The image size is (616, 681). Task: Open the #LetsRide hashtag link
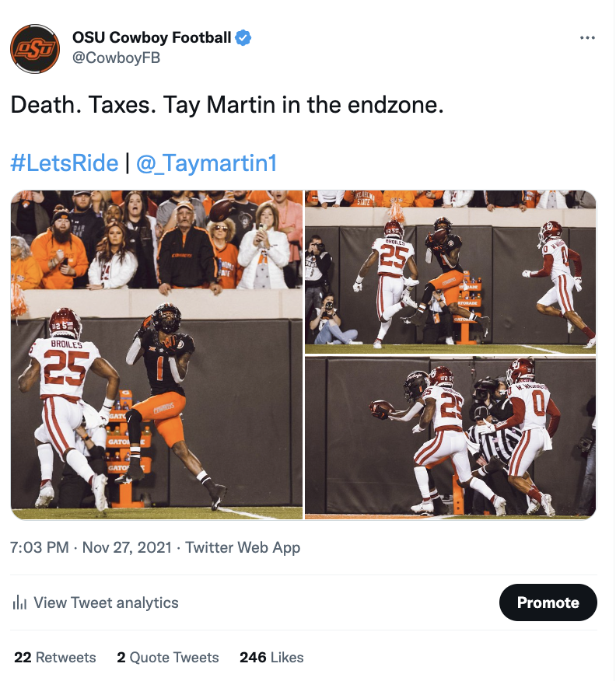65,163
